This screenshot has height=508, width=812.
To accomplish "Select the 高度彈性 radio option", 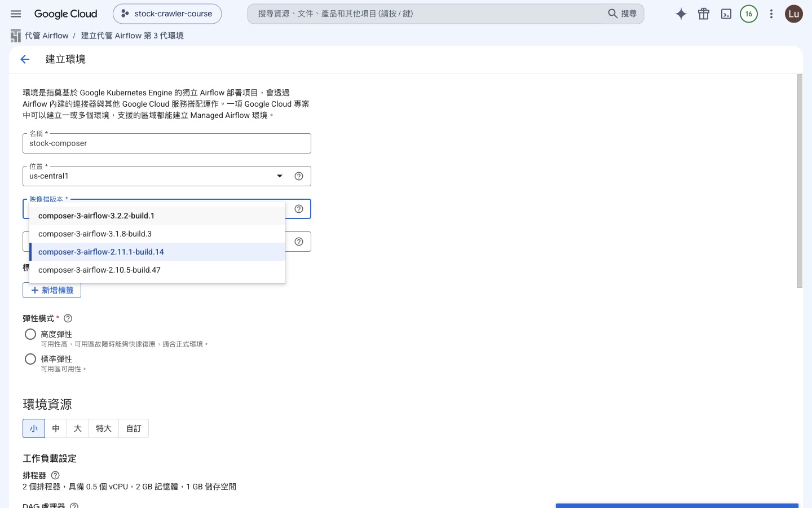I will 30,334.
